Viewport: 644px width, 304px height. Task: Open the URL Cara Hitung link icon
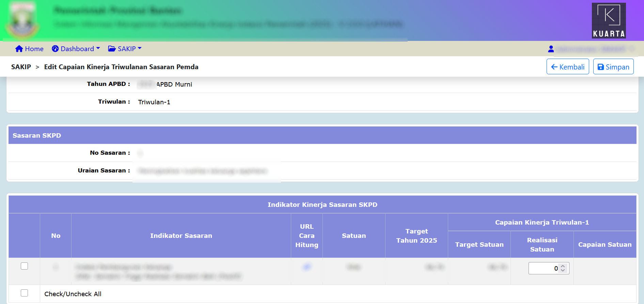(307, 267)
